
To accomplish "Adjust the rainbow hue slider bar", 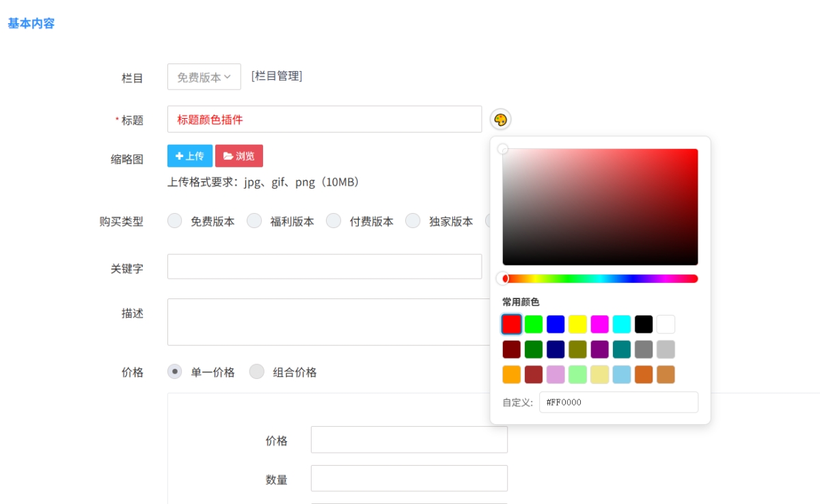I will (x=600, y=279).
